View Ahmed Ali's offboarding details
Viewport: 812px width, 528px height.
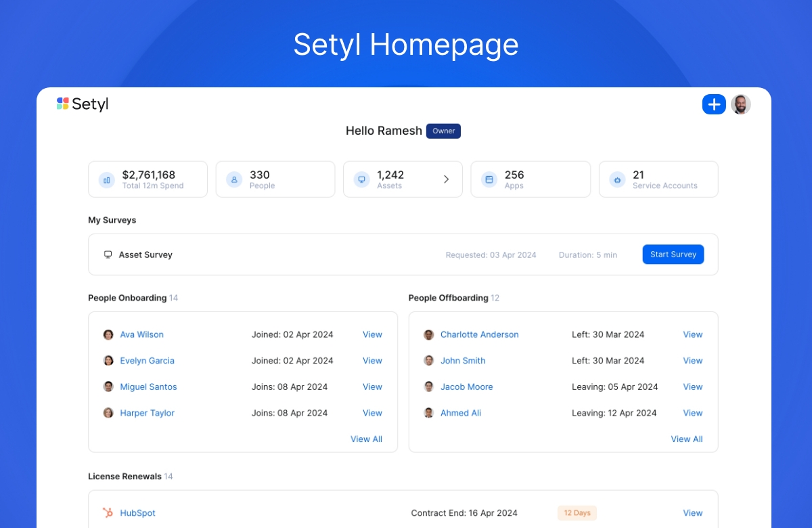(692, 413)
